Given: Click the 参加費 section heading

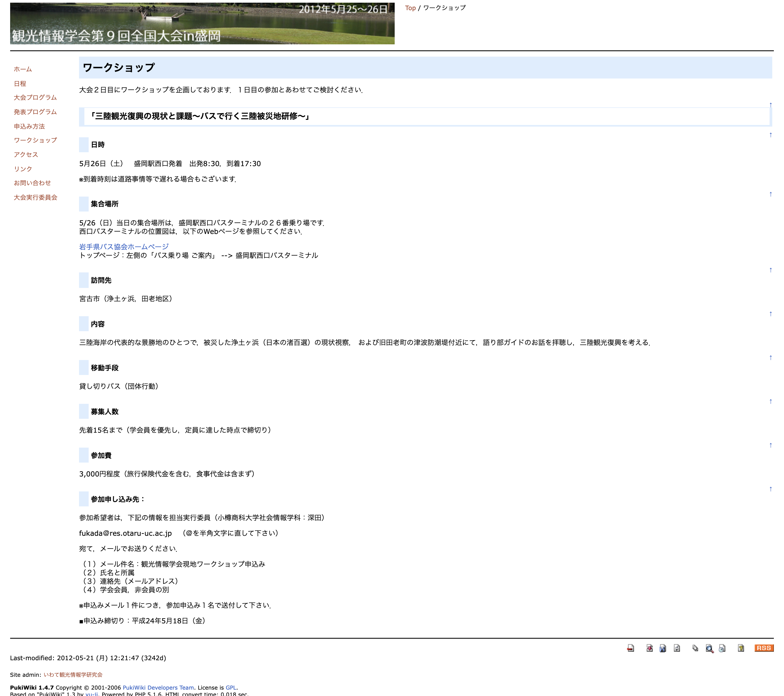Looking at the screenshot, I should click(x=101, y=455).
